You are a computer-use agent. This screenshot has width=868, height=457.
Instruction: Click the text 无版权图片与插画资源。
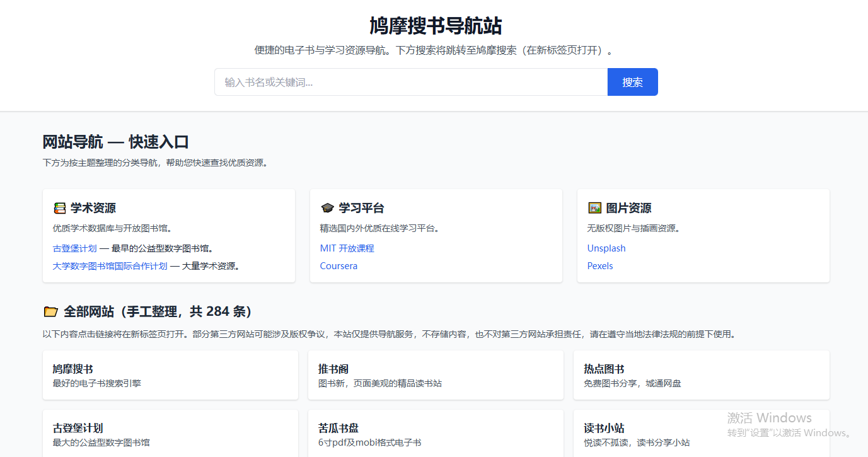click(x=634, y=228)
